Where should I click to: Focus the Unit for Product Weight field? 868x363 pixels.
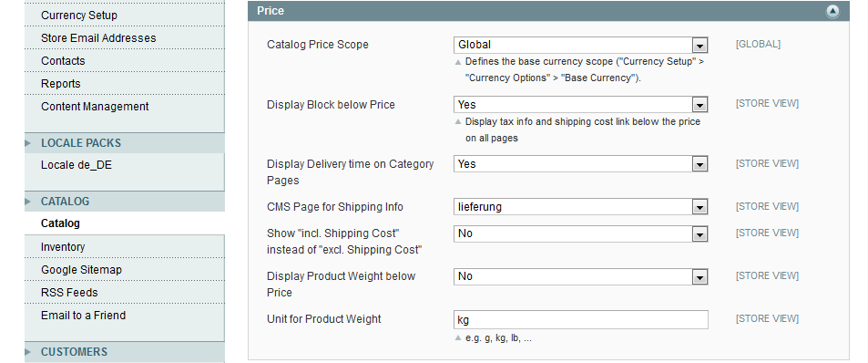[x=581, y=320]
